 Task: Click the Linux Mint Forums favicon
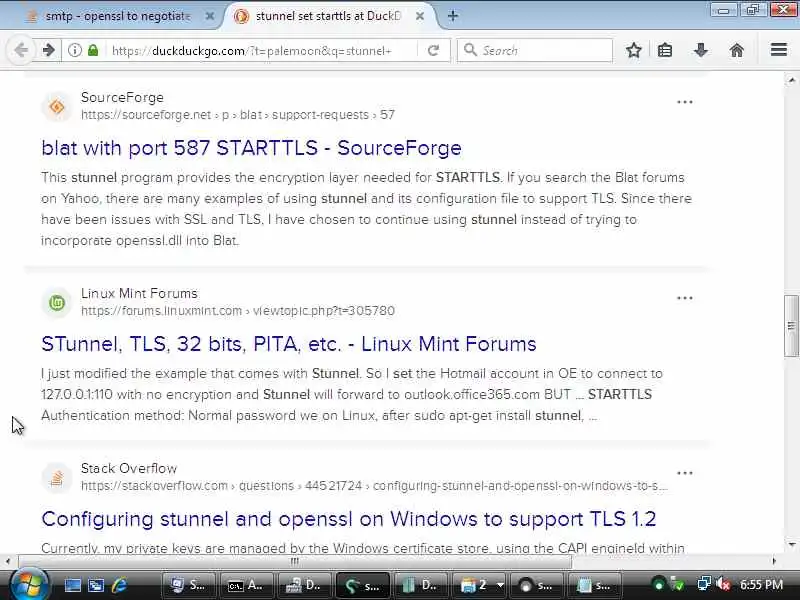(57, 303)
